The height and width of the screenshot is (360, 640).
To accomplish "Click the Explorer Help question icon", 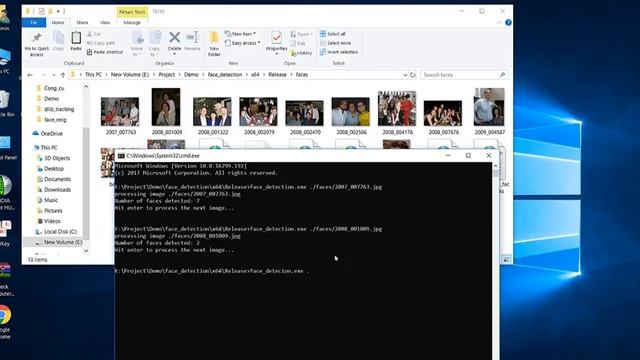I will click(x=508, y=23).
